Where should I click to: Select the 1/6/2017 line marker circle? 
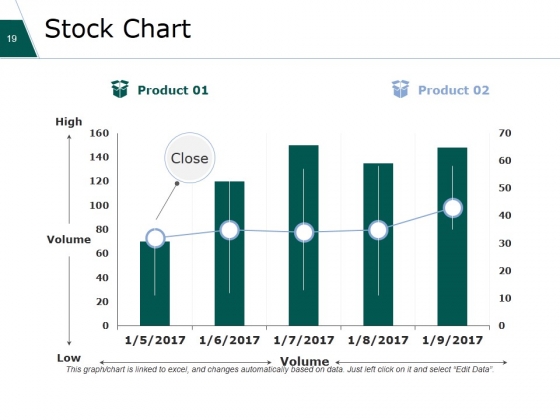pyautogui.click(x=229, y=230)
